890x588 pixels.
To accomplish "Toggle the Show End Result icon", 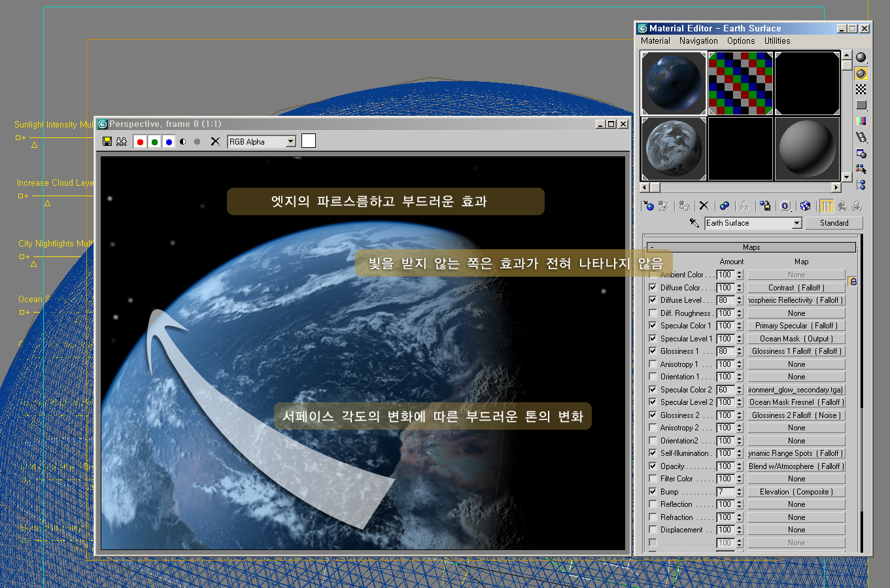I will (x=827, y=205).
